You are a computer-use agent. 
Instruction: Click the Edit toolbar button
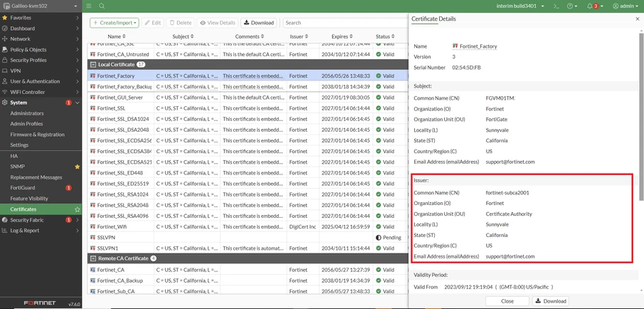[x=153, y=23]
